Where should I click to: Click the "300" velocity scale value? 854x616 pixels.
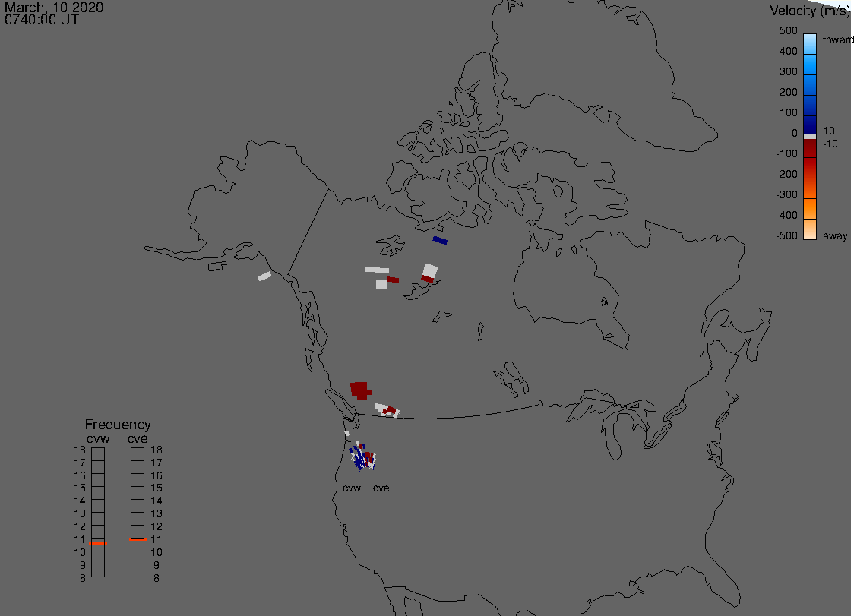788,72
